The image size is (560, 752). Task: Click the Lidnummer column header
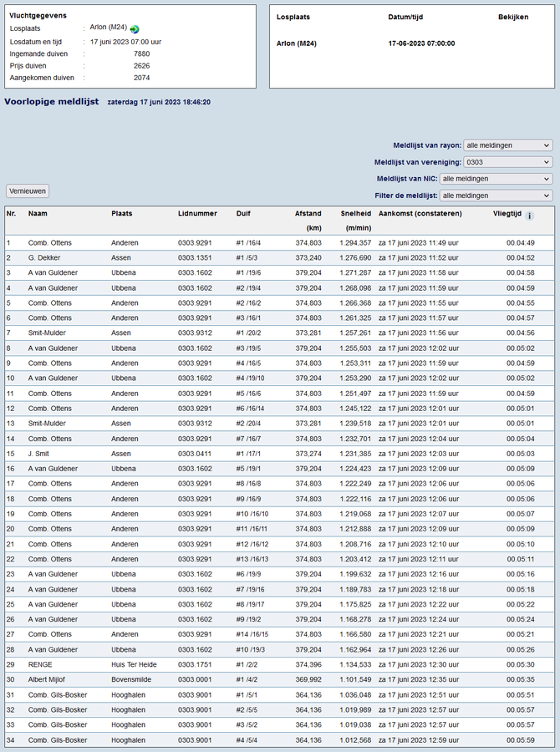(197, 213)
